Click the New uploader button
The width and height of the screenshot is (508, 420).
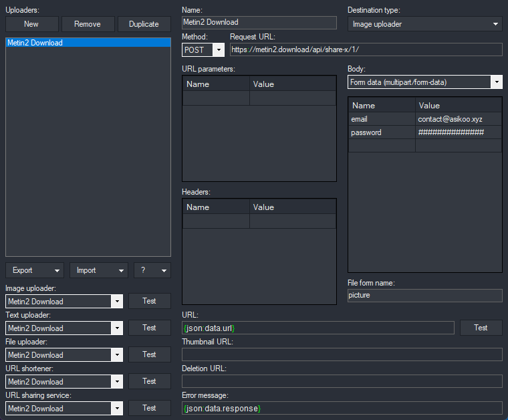[32, 24]
